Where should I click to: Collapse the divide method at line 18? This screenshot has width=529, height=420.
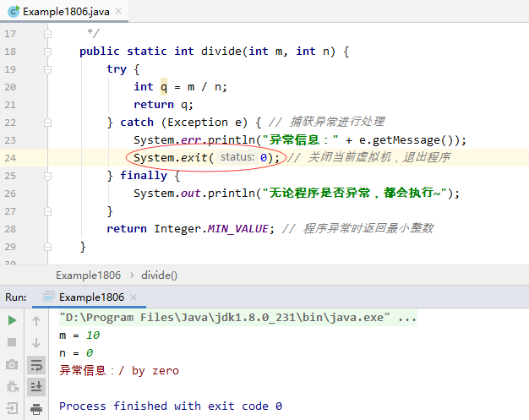pyautogui.click(x=47, y=52)
